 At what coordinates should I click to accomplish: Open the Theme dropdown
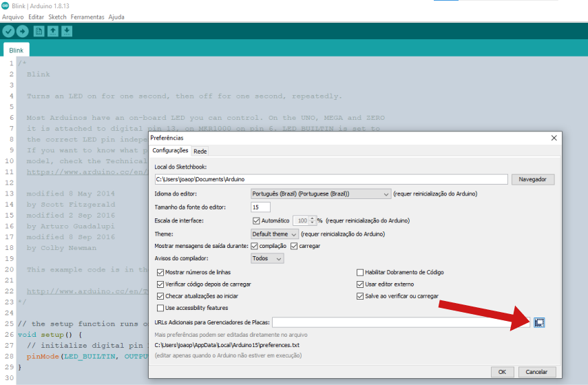pyautogui.click(x=275, y=234)
